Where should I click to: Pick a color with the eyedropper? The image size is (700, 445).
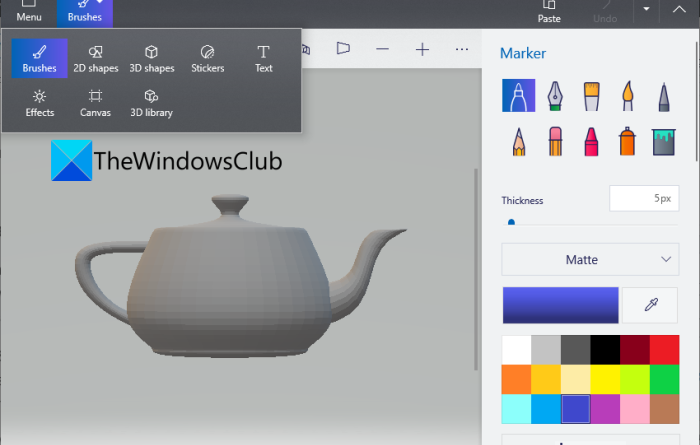650,305
